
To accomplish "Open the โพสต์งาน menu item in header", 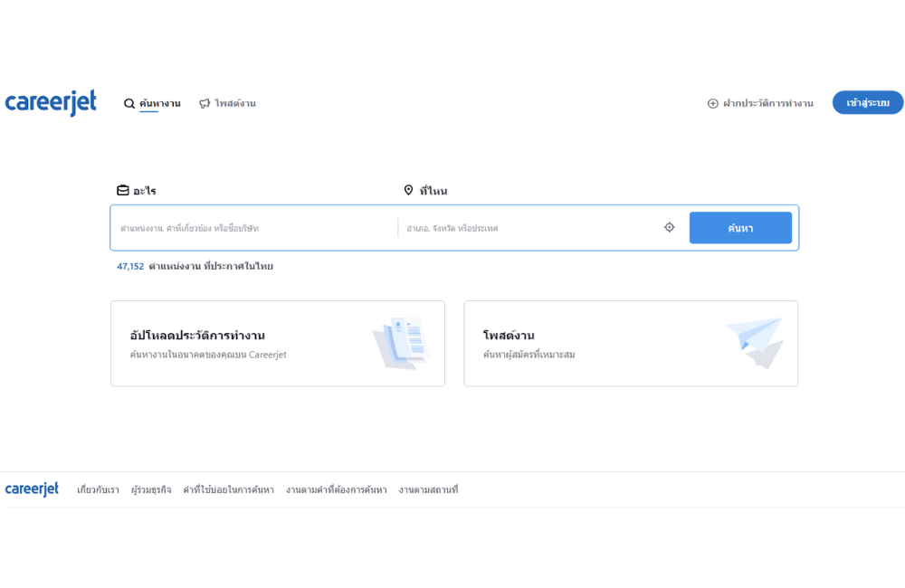I will tap(235, 104).
